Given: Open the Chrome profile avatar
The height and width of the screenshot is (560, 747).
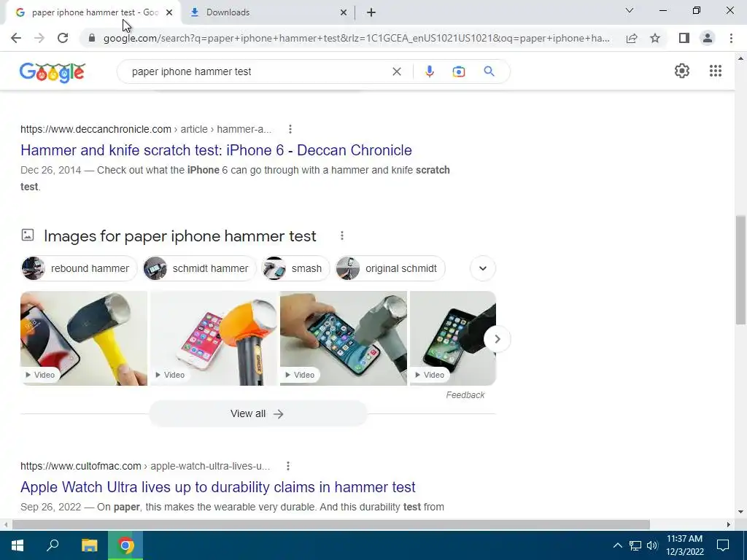Looking at the screenshot, I should coord(708,38).
